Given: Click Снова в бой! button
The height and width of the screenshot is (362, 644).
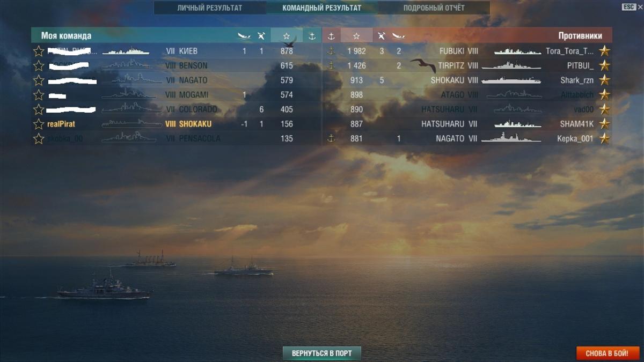Looking at the screenshot, I should pyautogui.click(x=608, y=353).
